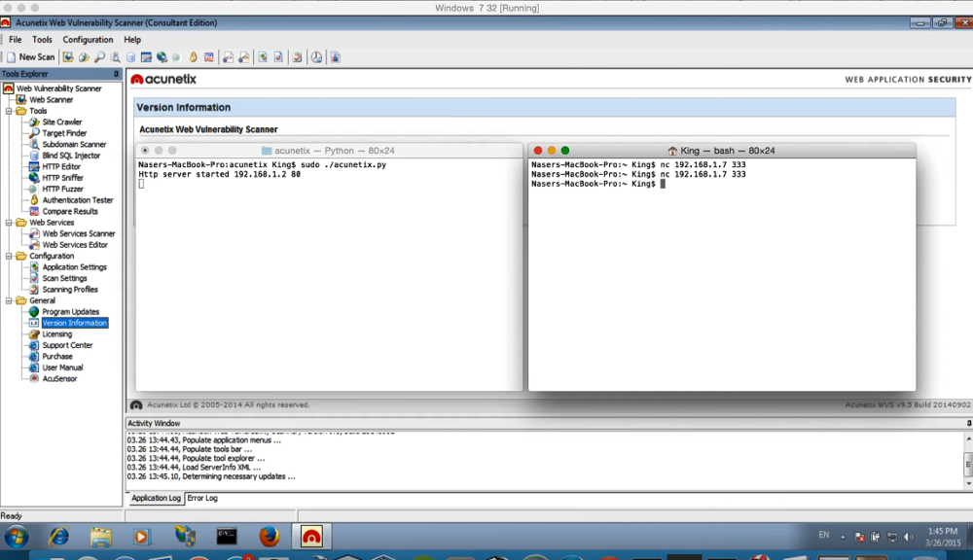Viewport: 973px width, 560px height.
Task: Select Licensing in the tree
Action: 57,334
